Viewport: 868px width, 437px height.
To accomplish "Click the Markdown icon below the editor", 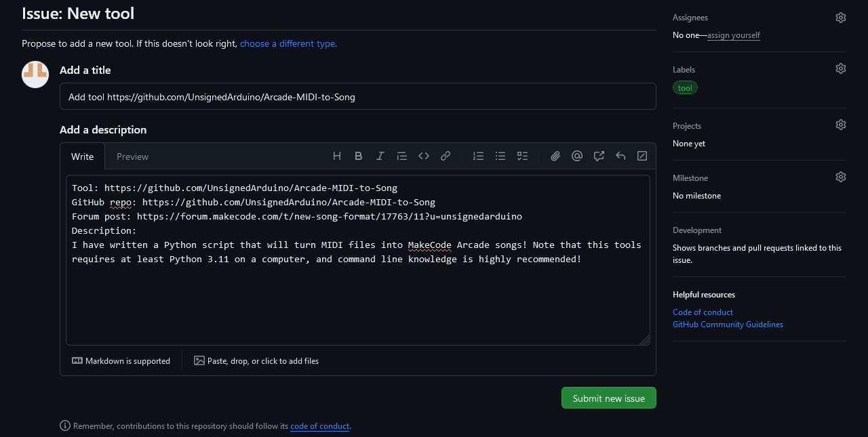I will point(77,360).
